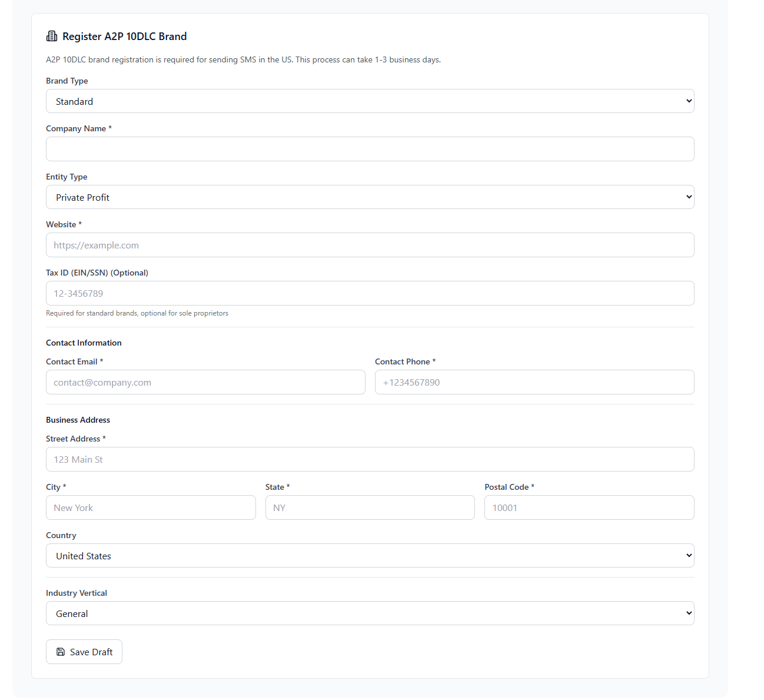This screenshot has width=764, height=700.
Task: Select the Tax ID (EIN/SSN) input
Action: coord(370,293)
